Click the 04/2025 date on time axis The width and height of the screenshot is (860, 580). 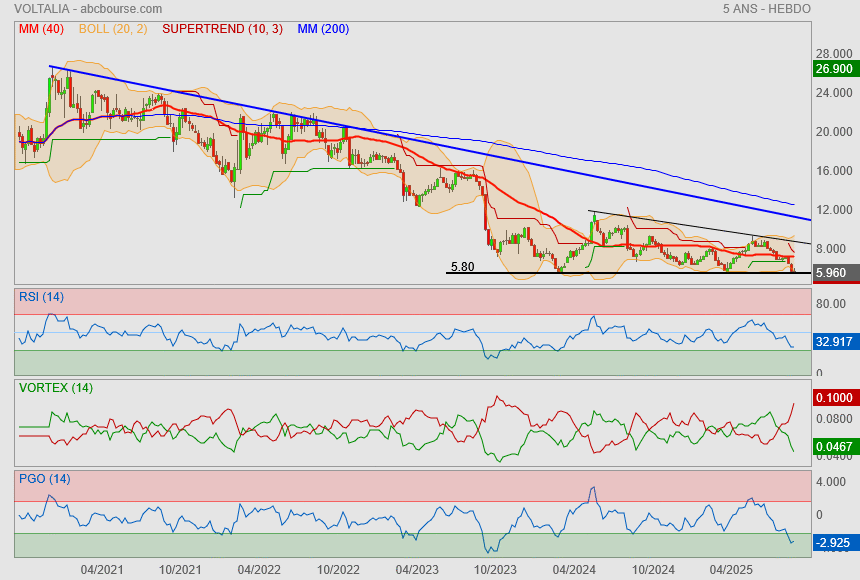tap(731, 569)
